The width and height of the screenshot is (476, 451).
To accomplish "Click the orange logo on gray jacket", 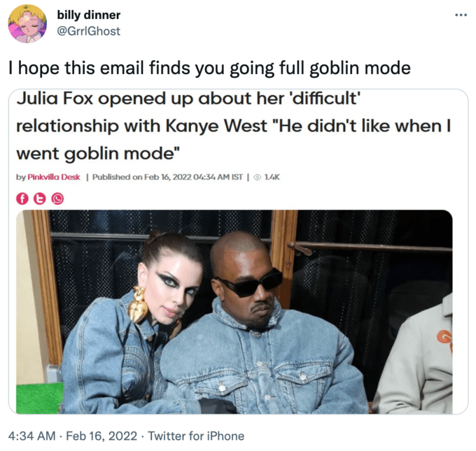I will click(x=445, y=340).
